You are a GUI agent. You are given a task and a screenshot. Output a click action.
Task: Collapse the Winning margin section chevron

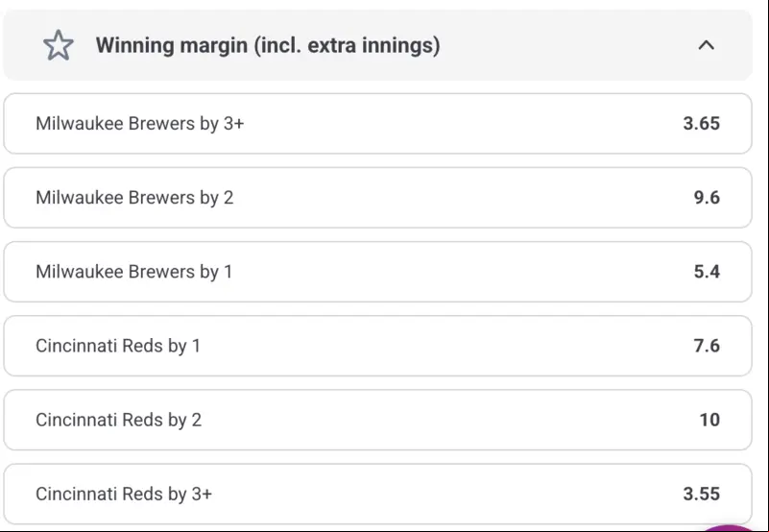(x=706, y=46)
